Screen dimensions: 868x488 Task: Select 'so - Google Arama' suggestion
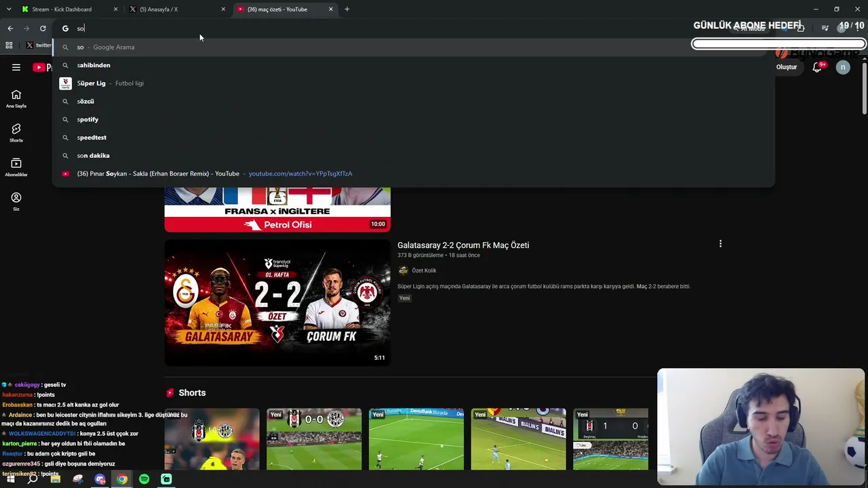(414, 47)
